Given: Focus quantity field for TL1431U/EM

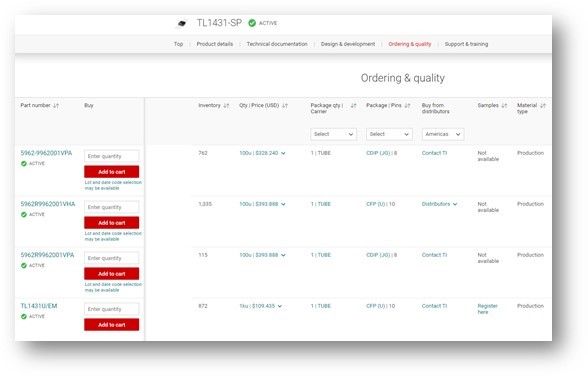Looking at the screenshot, I should click(x=111, y=309).
